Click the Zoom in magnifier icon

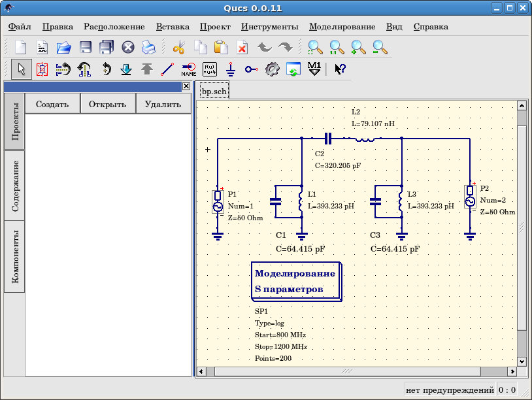[359, 47]
